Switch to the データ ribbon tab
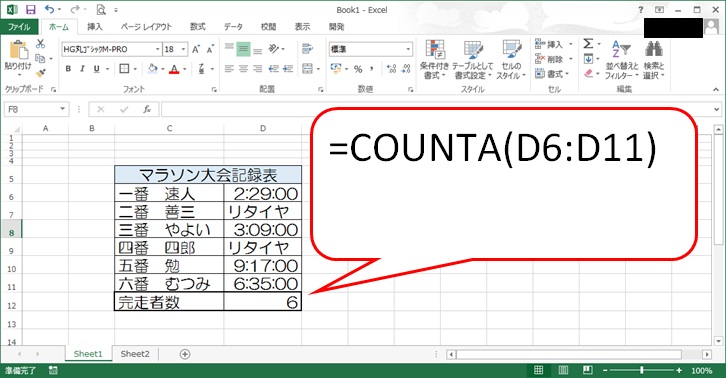The image size is (726, 378). click(x=233, y=26)
